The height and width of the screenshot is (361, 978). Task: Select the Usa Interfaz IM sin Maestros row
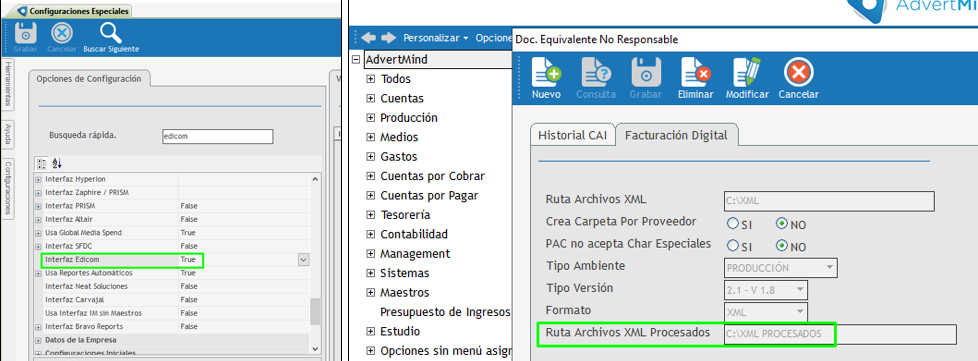(172, 314)
